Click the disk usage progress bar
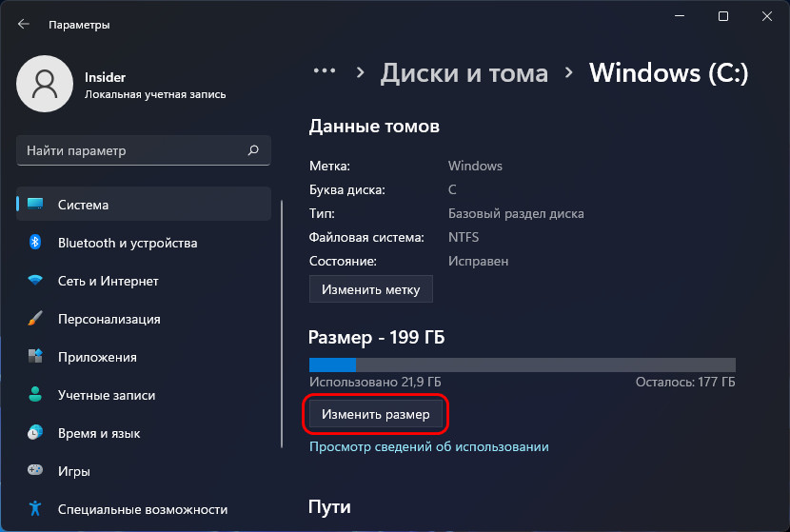 pyautogui.click(x=522, y=365)
